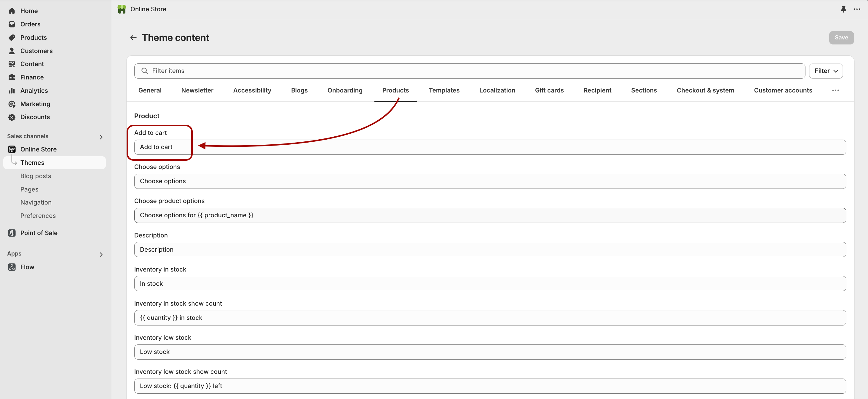The image size is (868, 399).
Task: Edit the Low stock quantity left field
Action: click(x=490, y=386)
